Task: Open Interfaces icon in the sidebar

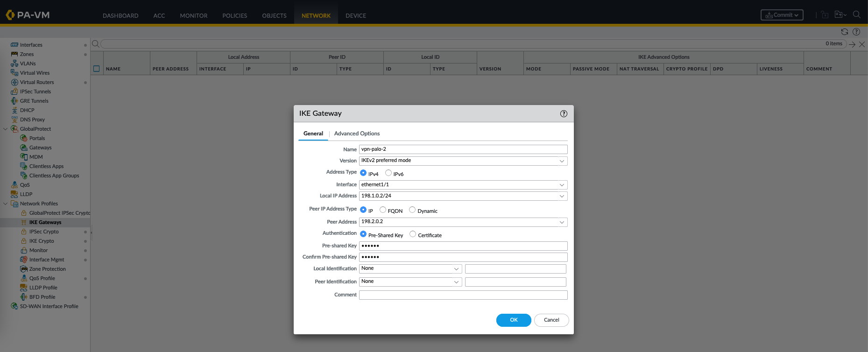Action: (14, 45)
